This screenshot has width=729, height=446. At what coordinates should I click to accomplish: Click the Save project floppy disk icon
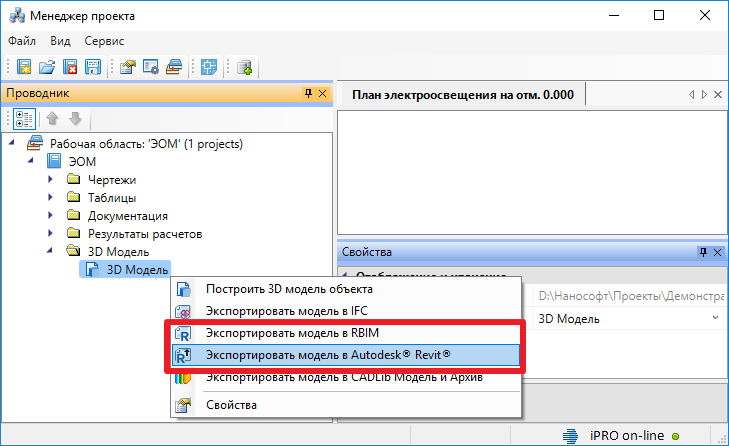tap(93, 68)
